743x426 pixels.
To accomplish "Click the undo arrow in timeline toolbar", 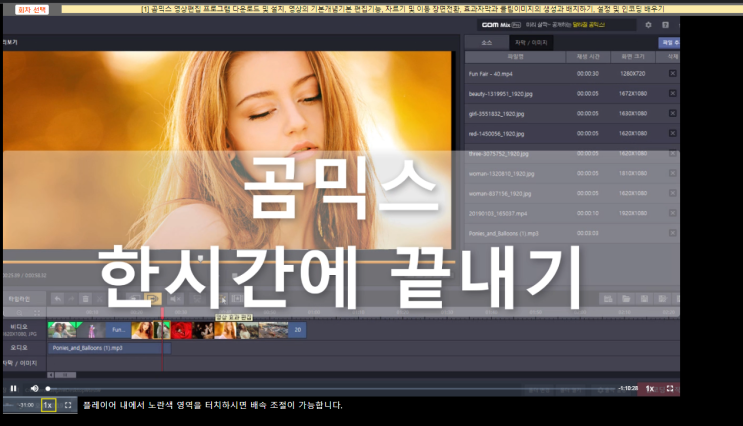I will tap(57, 299).
